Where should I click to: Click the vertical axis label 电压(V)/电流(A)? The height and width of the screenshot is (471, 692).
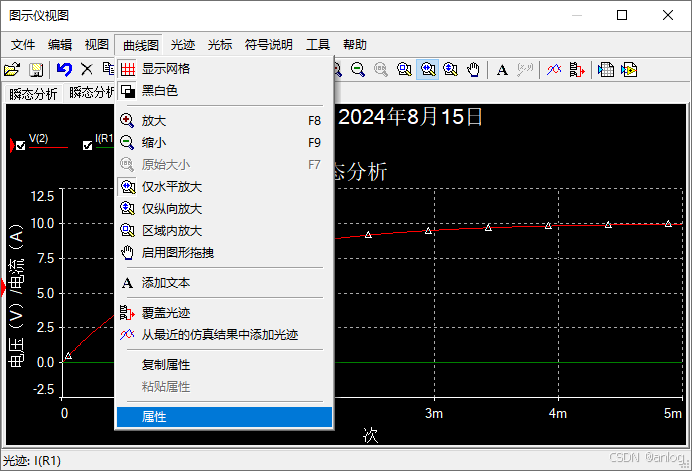(x=16, y=296)
